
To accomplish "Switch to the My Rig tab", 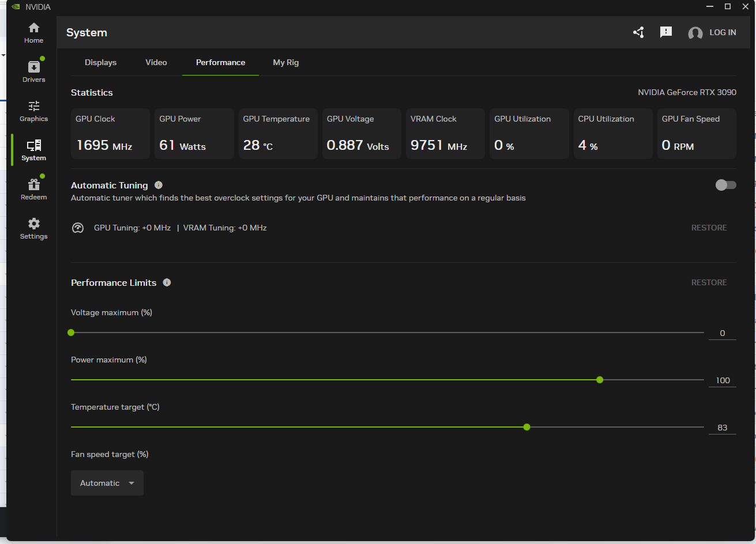I will coord(286,62).
